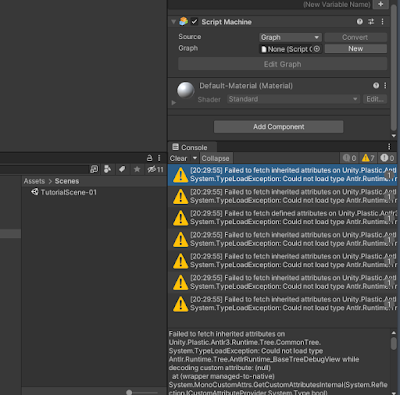The height and width of the screenshot is (395, 400).
Task: Select the highlighted first warning log entry
Action: 282,175
